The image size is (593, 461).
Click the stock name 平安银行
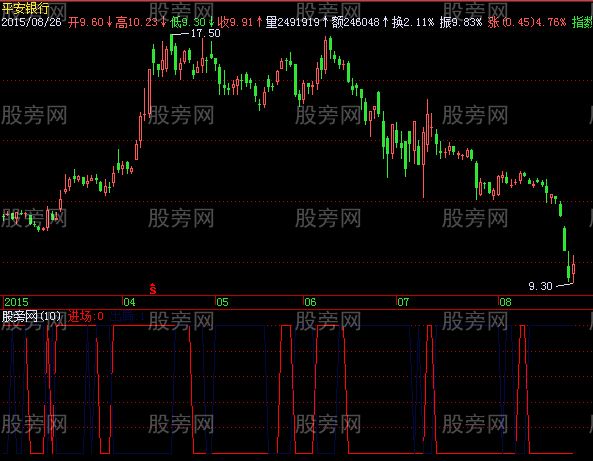coord(25,8)
